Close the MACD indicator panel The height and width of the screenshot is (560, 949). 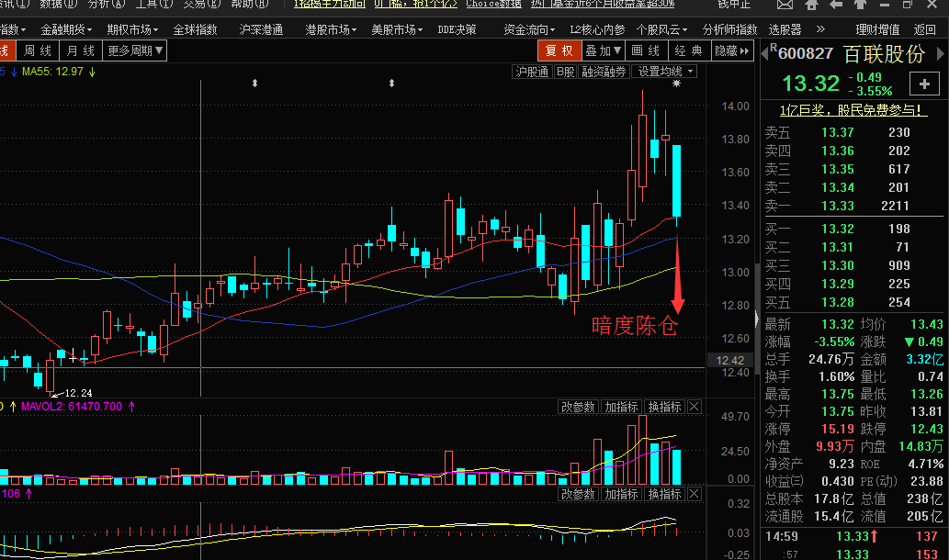tap(694, 494)
